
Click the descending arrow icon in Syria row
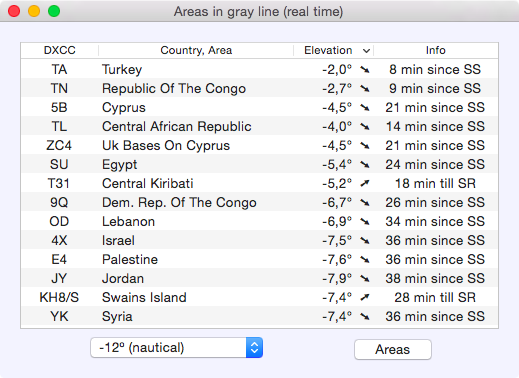pyautogui.click(x=365, y=317)
